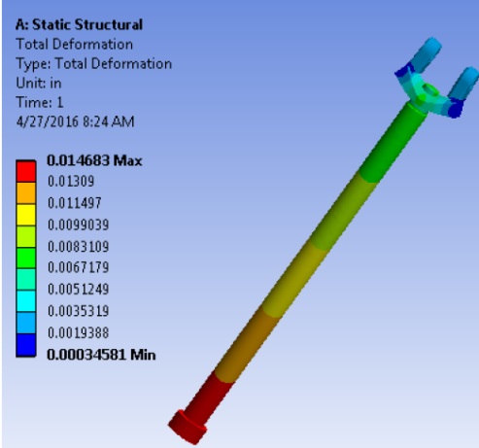This screenshot has height=448, width=479.
Task: Click the 'Type: Total Deformation' label
Action: [94, 64]
